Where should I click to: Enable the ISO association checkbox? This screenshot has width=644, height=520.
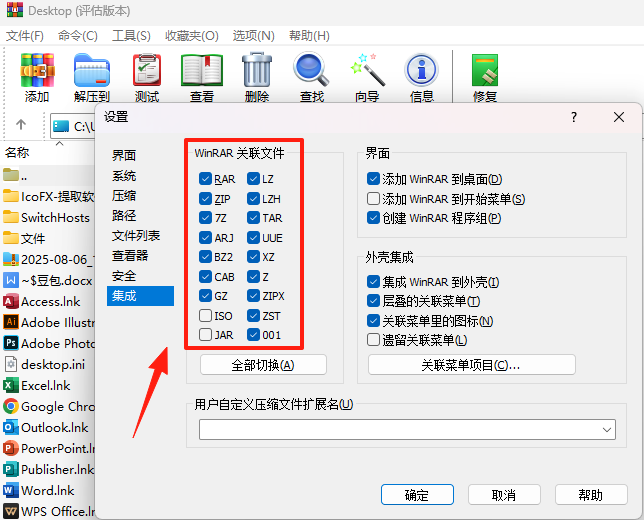tap(205, 316)
